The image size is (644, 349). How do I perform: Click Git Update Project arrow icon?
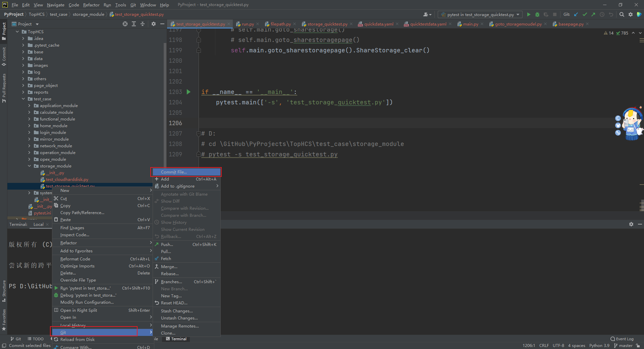click(x=576, y=14)
